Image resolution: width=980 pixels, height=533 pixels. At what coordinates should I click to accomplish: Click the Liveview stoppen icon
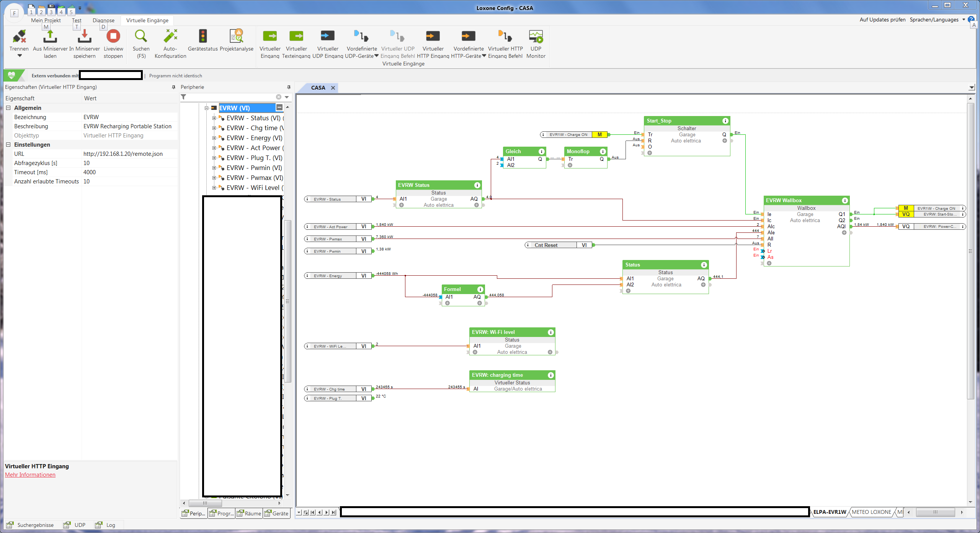(x=113, y=36)
